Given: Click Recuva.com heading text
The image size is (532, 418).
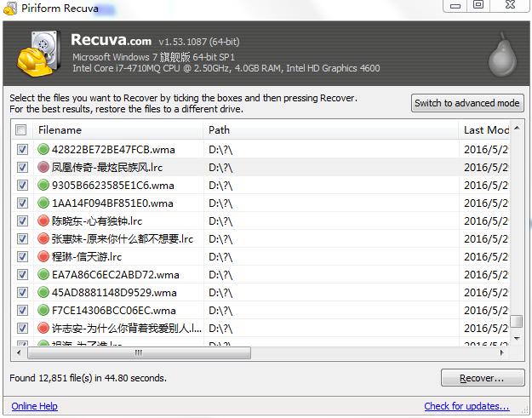Looking at the screenshot, I should click(x=111, y=40).
